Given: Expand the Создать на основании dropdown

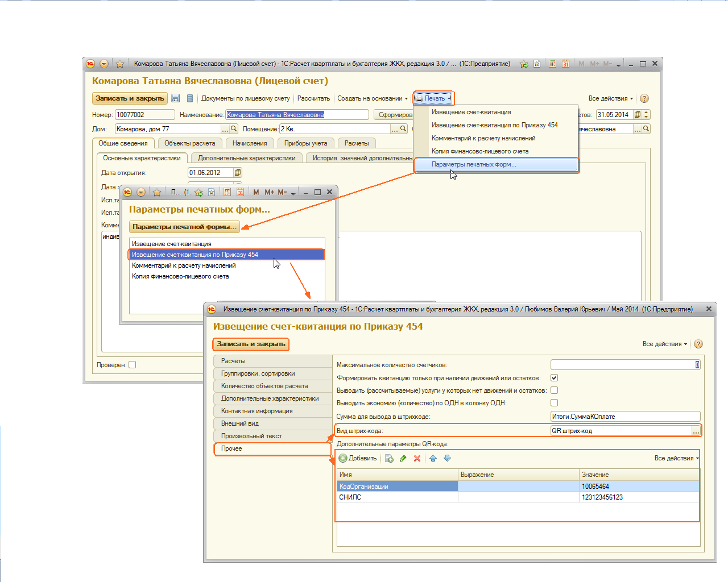Looking at the screenshot, I should (373, 98).
